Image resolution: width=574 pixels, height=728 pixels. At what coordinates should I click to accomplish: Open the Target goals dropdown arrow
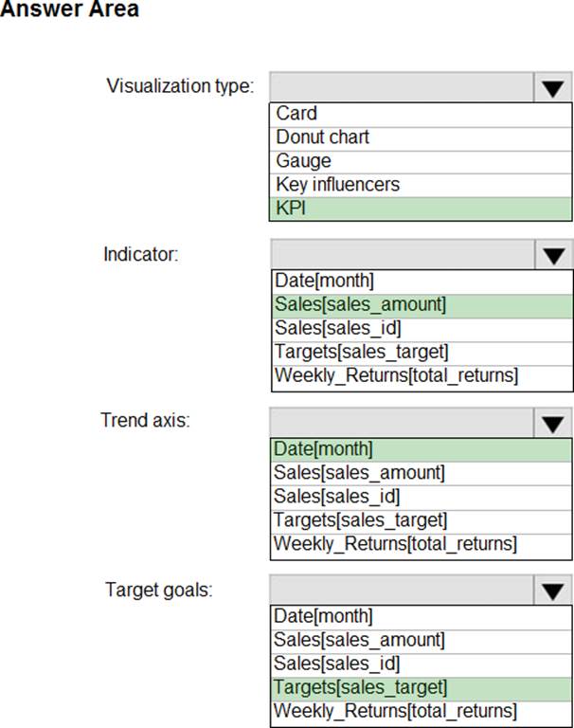552,591
